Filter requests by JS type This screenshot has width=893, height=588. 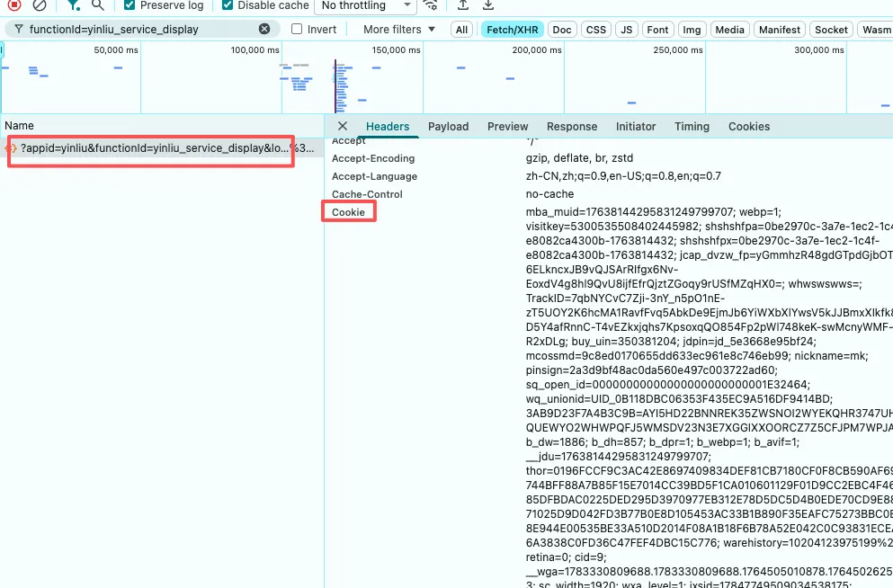[627, 30]
